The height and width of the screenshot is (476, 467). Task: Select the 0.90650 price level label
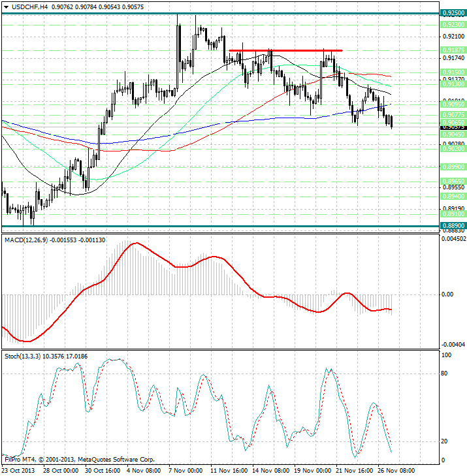[x=453, y=122]
